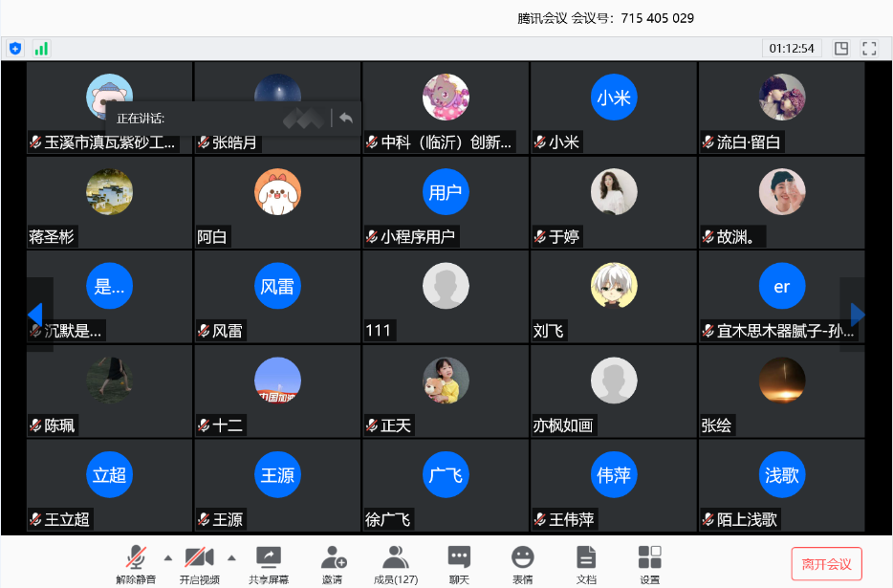Select the 蒋圣彬 participant tile
The image size is (893, 588).
[x=109, y=203]
